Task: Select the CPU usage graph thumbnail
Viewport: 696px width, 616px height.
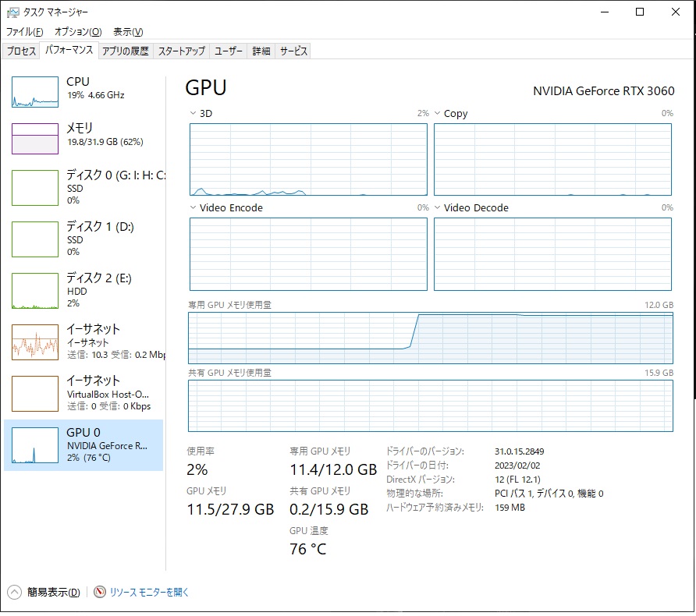Action: 35,92
